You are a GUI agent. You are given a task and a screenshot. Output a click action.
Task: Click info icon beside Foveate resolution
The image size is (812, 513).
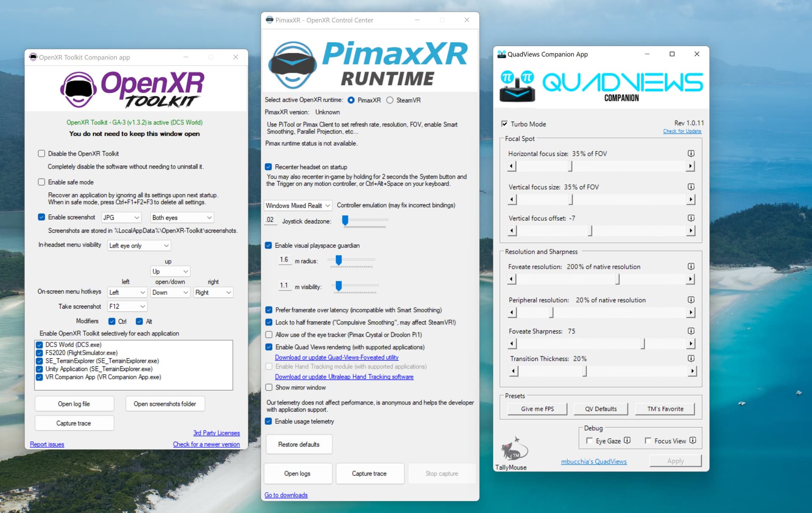click(691, 266)
